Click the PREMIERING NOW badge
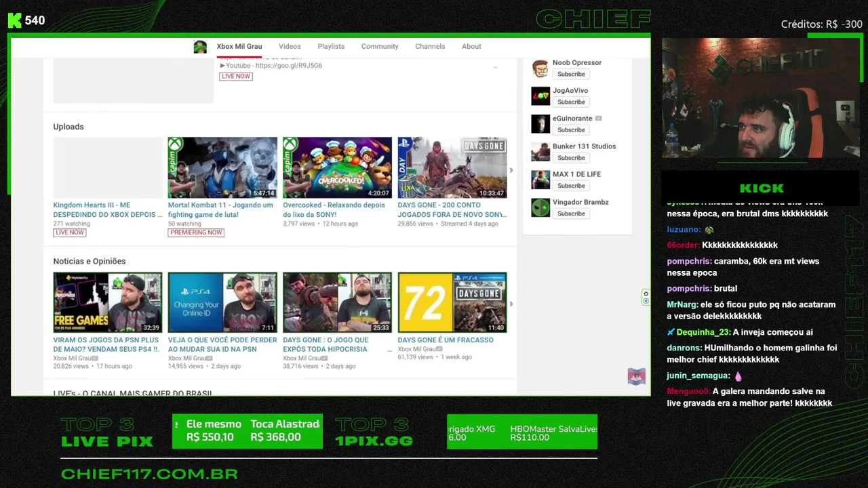Viewport: 868px width, 488px height. coord(196,232)
